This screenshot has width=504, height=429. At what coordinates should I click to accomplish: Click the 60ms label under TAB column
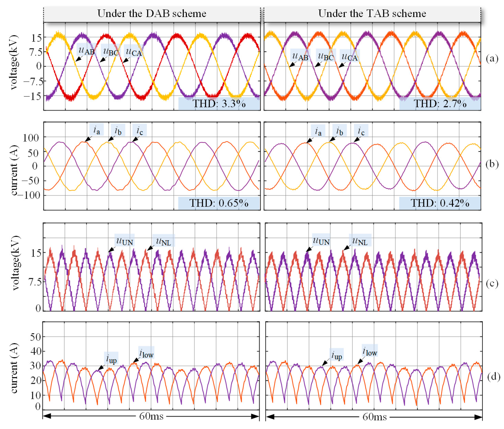pos(374,417)
